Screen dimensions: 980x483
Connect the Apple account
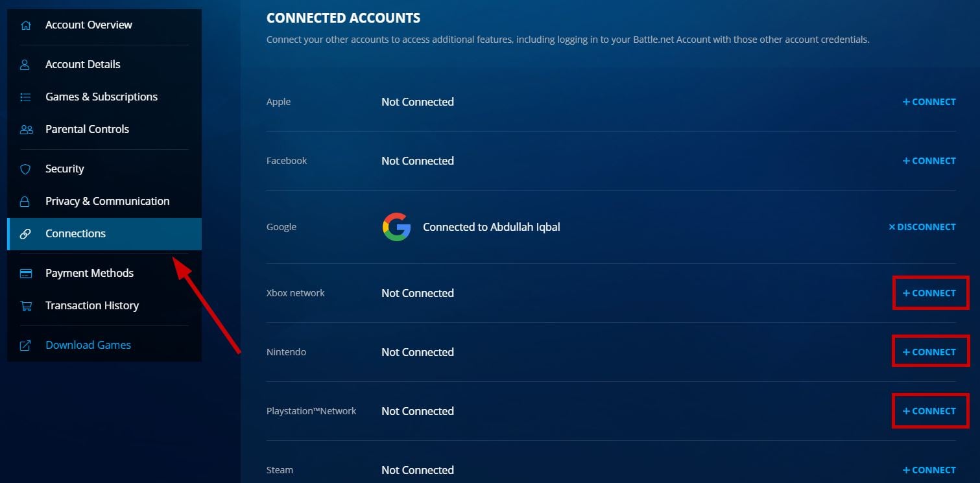click(x=929, y=102)
